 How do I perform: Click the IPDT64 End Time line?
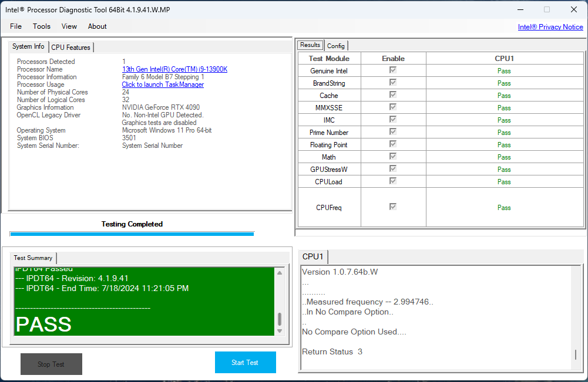[102, 288]
